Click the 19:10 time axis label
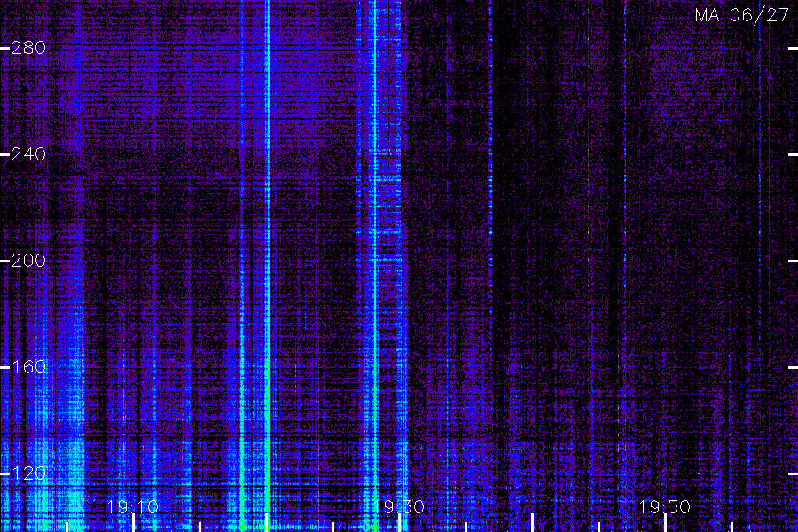This screenshot has height=532, width=798. (133, 507)
